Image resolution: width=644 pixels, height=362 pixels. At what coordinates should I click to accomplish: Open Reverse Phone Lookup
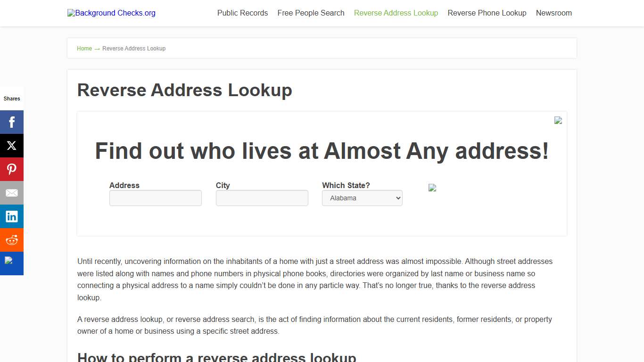pos(487,13)
